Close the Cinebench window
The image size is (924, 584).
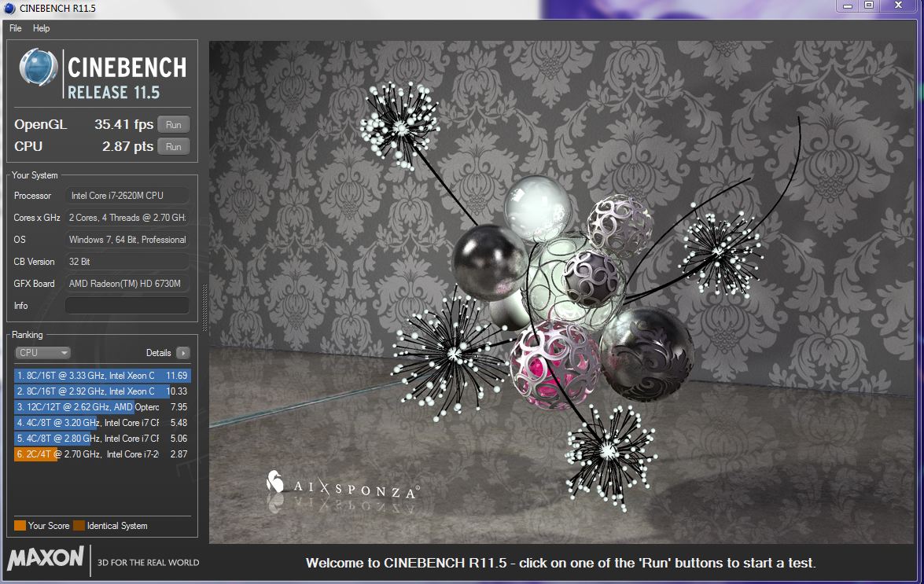tap(898, 6)
